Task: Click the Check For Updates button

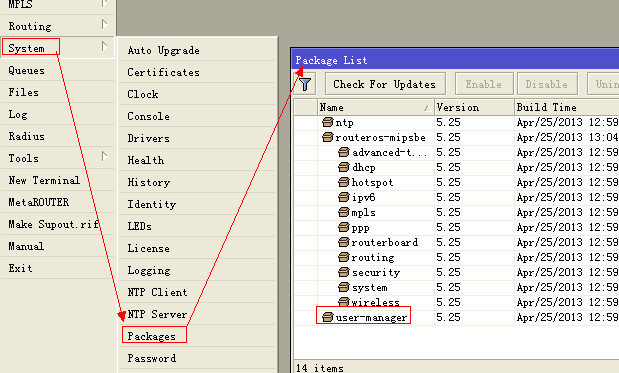Action: click(x=385, y=84)
